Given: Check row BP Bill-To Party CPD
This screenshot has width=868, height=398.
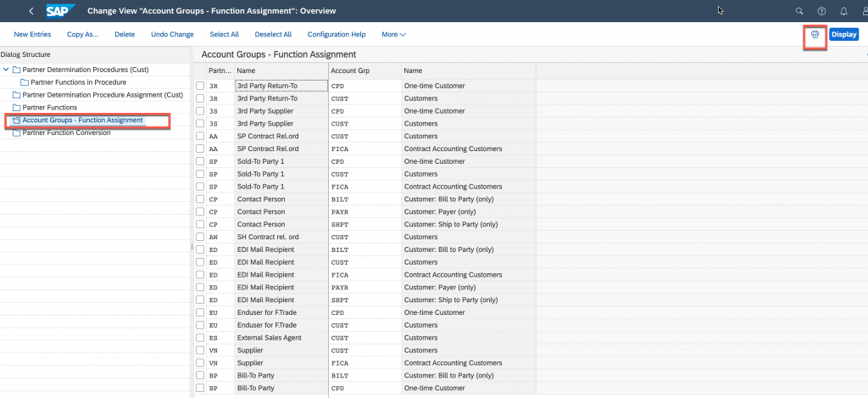Looking at the screenshot, I should (x=200, y=388).
